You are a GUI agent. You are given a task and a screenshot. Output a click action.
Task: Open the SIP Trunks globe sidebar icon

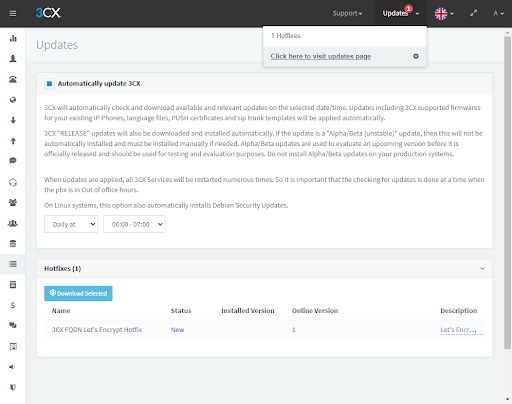pos(13,100)
